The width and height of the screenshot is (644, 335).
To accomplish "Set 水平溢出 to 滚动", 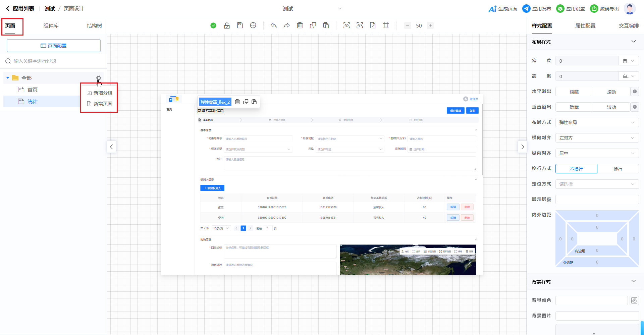I will [x=611, y=92].
